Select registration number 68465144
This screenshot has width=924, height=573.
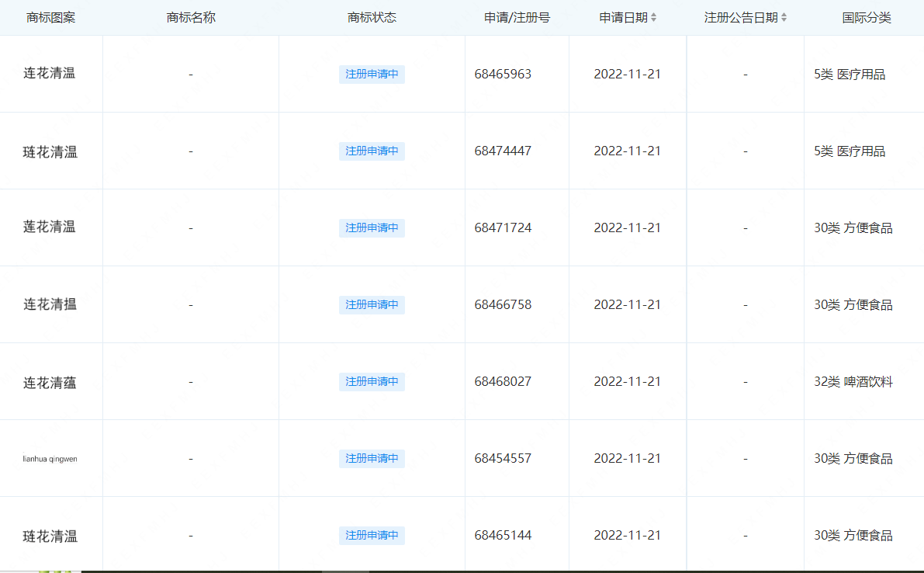[503, 535]
